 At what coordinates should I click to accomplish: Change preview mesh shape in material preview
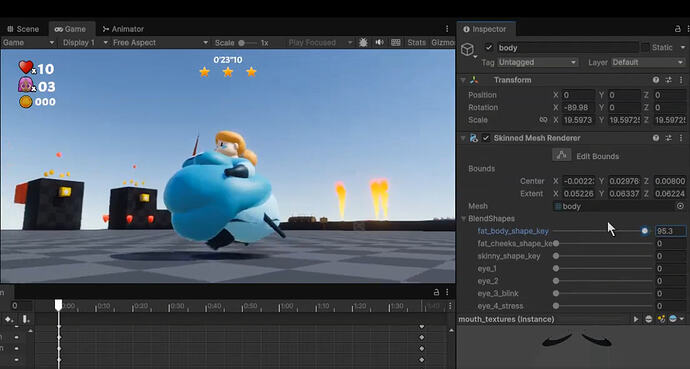(x=649, y=319)
